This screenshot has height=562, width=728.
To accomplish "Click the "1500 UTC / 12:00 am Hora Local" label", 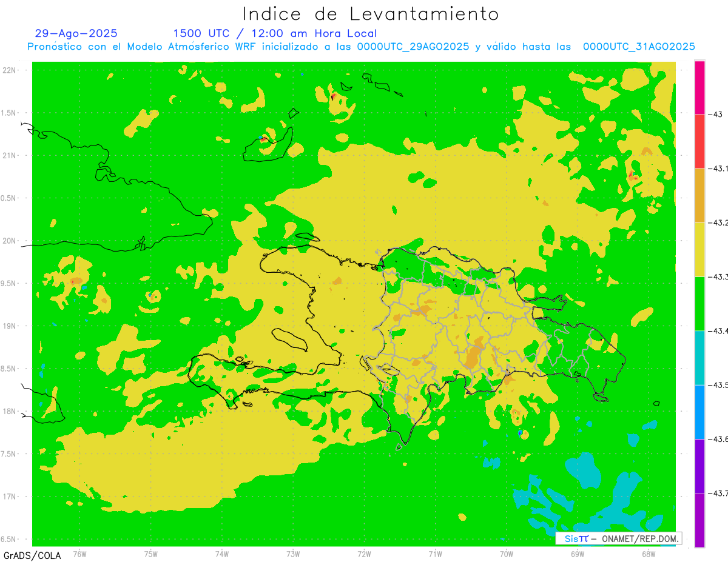I will [x=275, y=33].
